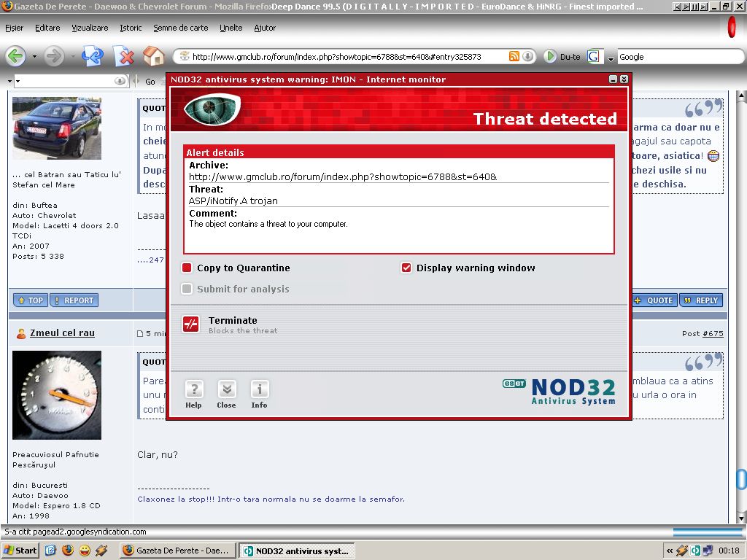Click the Terminate threat icon
This screenshot has width=747, height=560.
[191, 324]
